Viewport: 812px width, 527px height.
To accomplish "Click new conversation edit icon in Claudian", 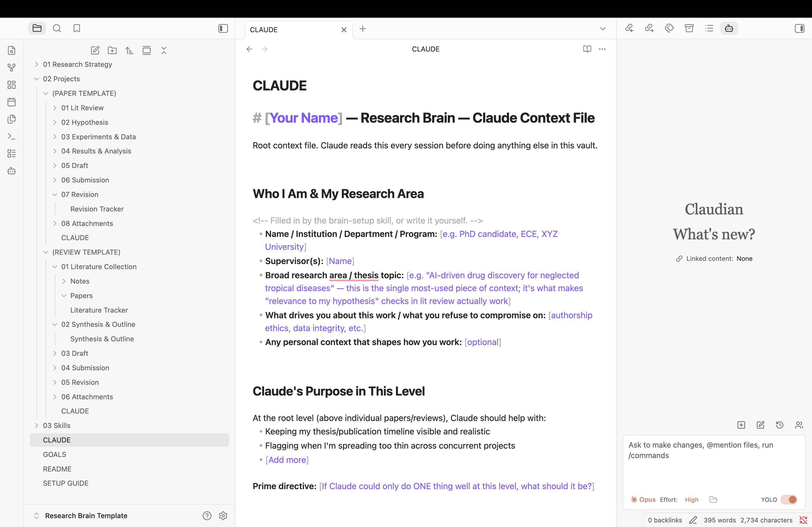I will (x=760, y=425).
